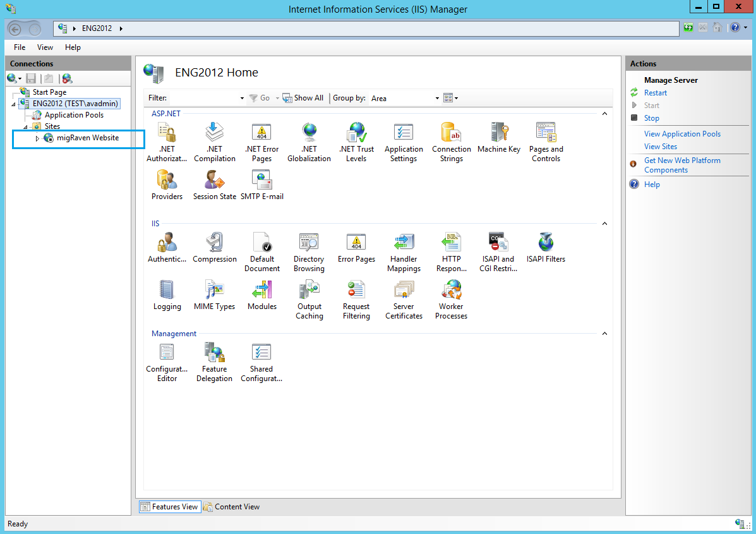
Task: Open Machine Key feature
Action: click(499, 138)
